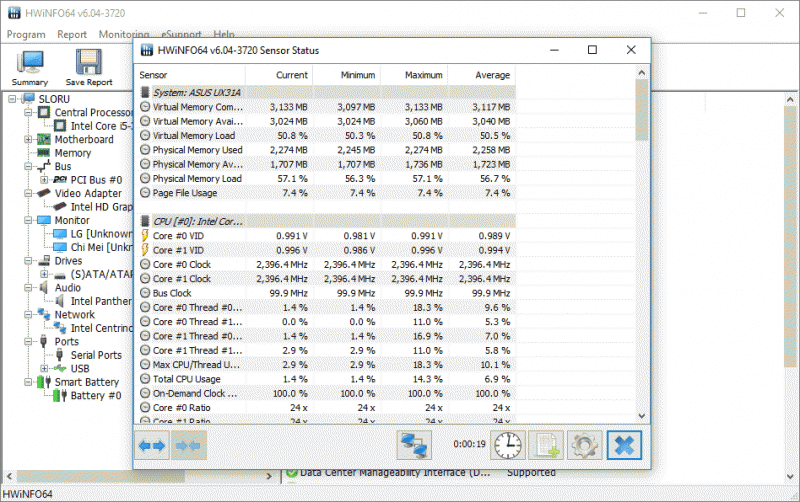Select the Total CPU Usage sensor row

click(324, 379)
